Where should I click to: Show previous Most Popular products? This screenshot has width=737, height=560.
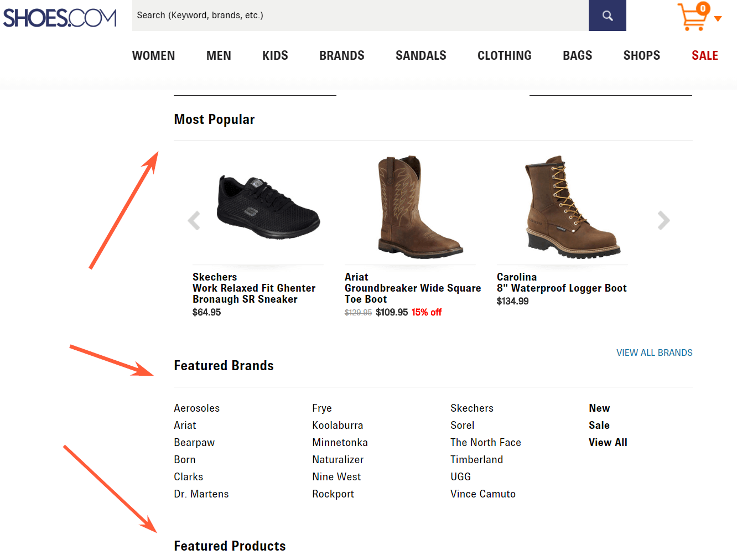click(x=194, y=221)
